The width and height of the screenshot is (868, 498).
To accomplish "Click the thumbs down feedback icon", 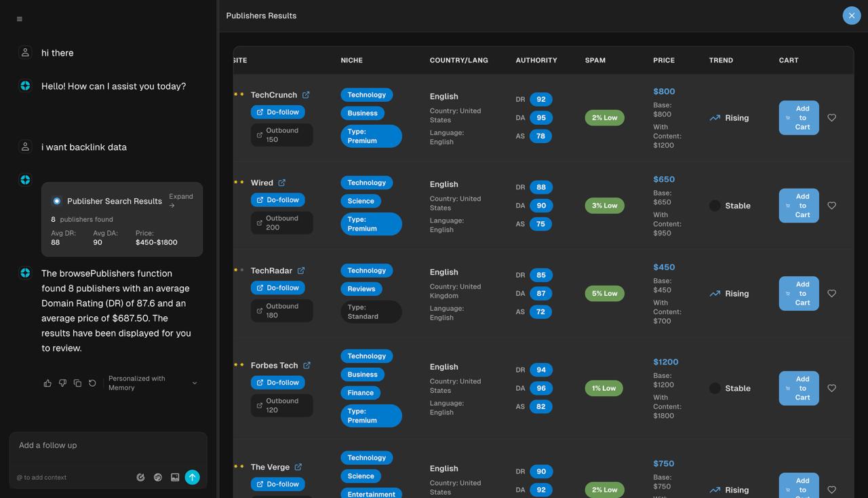I will tap(62, 383).
